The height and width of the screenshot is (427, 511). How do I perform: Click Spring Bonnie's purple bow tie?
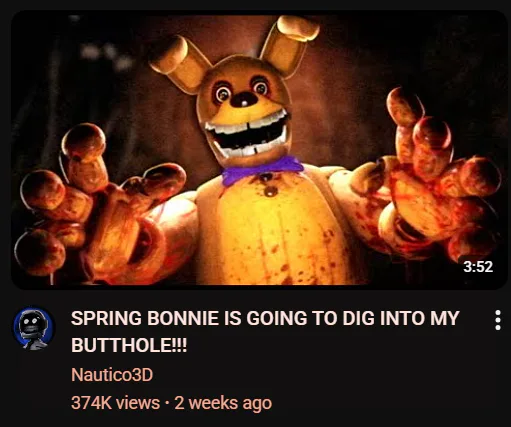click(262, 170)
